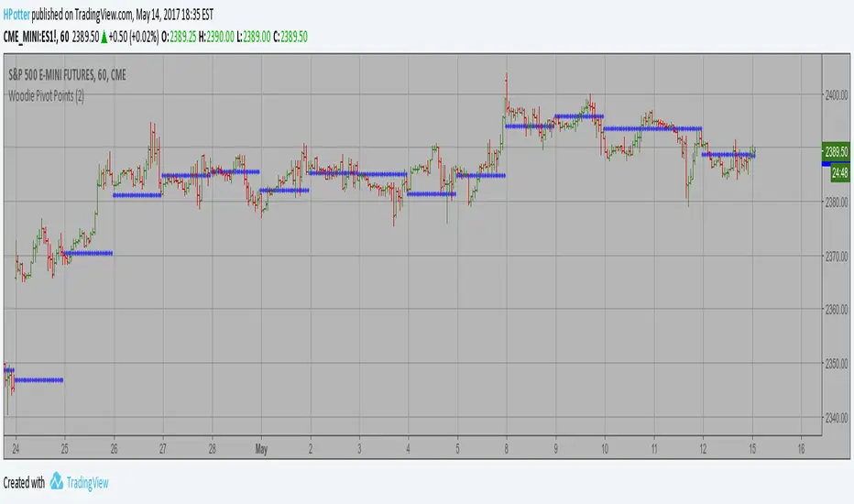The height and width of the screenshot is (504, 854).
Task: Select the May label on the date axis
Action: pyautogui.click(x=260, y=446)
